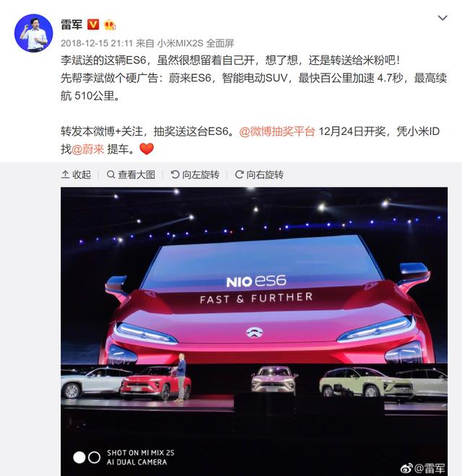Open the @微博抽奖平台 mention link

tap(277, 131)
